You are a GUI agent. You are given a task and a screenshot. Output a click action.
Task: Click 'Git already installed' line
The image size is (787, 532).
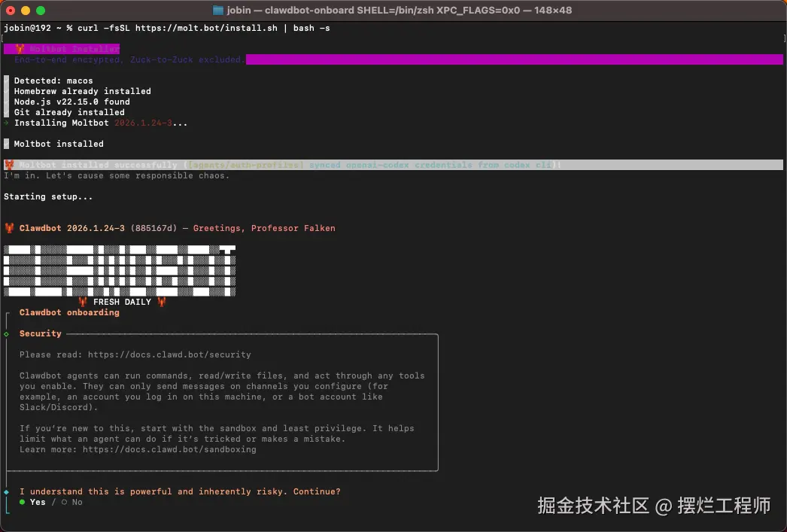(x=69, y=112)
